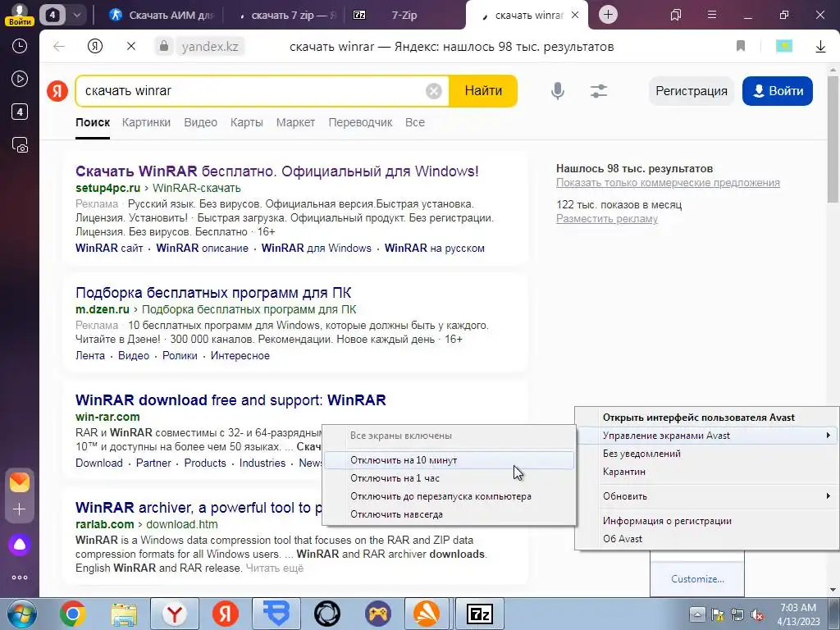Open the 7z app in the taskbar
This screenshot has height=630, width=840.
point(479,614)
